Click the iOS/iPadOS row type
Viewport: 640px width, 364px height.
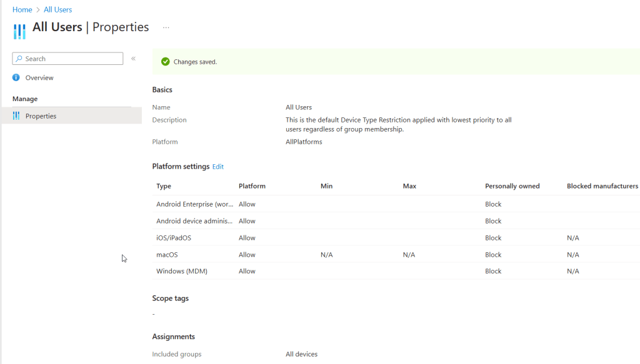coord(173,238)
